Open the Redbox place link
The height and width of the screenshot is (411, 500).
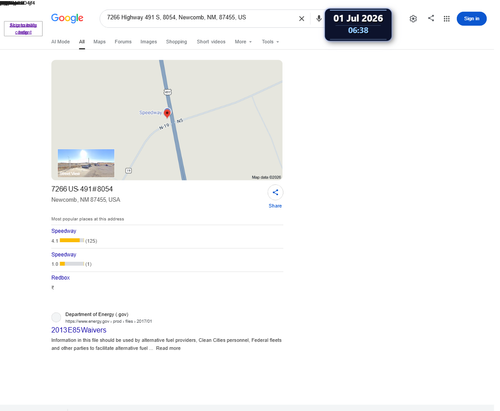(x=60, y=278)
